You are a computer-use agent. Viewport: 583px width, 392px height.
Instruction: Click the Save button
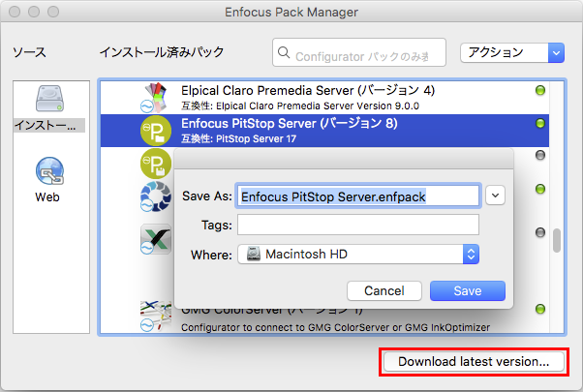[468, 290]
